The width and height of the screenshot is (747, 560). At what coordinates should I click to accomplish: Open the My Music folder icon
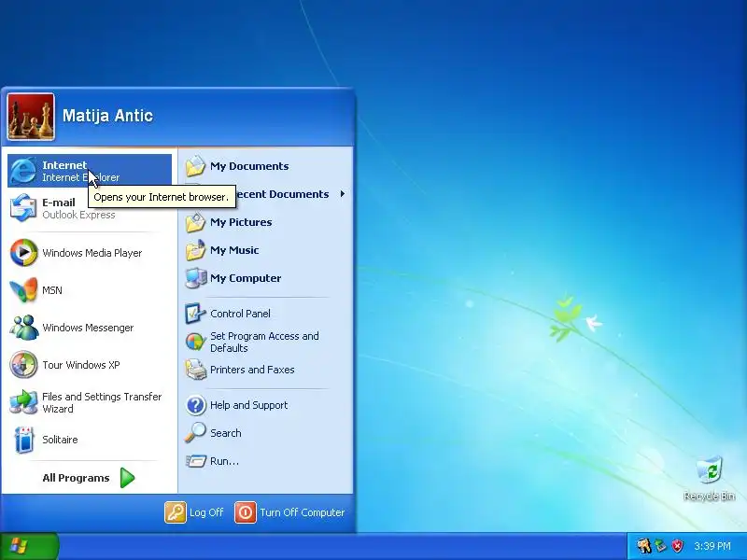195,250
